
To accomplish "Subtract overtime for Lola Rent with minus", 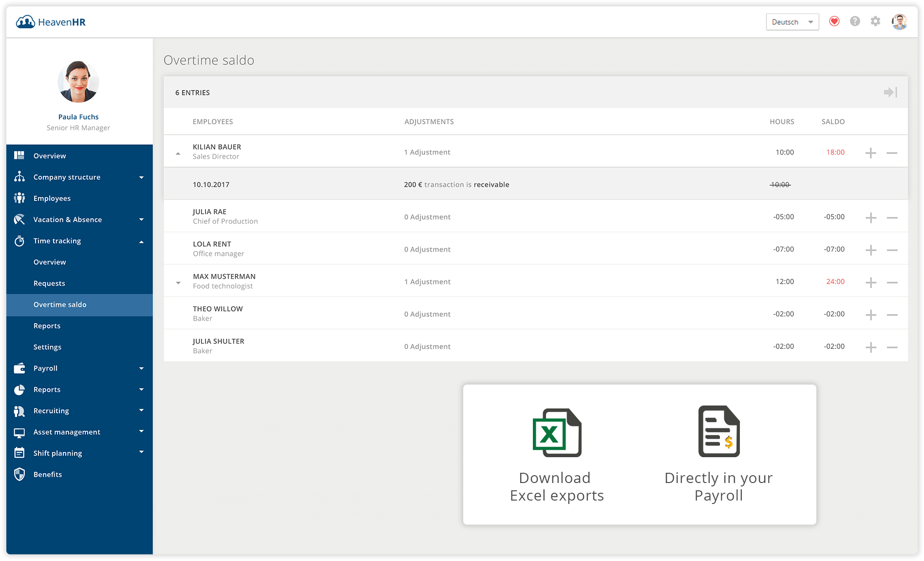I will pos(892,250).
